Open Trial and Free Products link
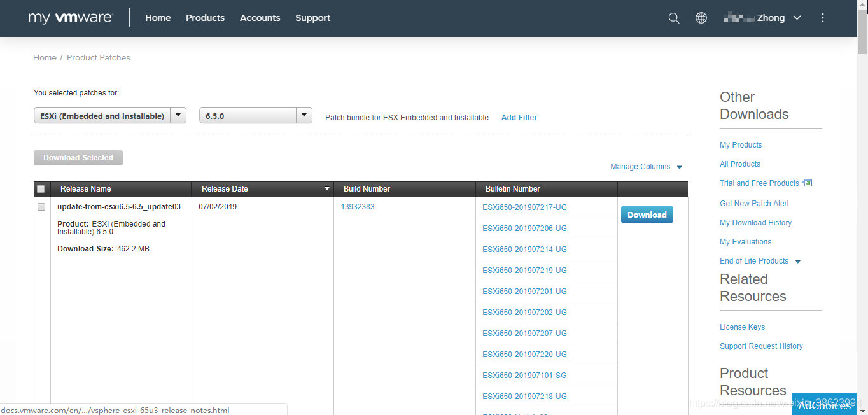The image size is (868, 415). click(x=759, y=183)
